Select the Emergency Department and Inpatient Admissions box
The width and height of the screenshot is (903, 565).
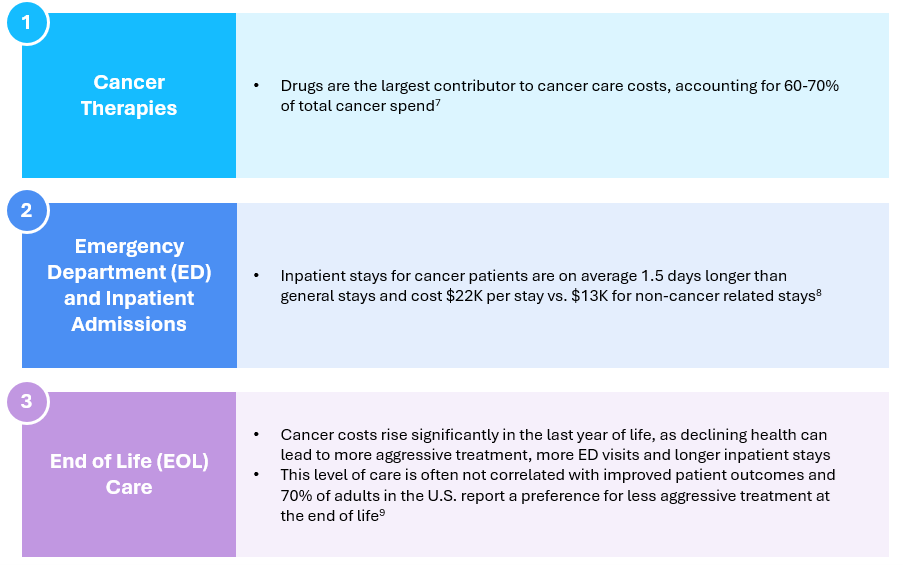[129, 285]
